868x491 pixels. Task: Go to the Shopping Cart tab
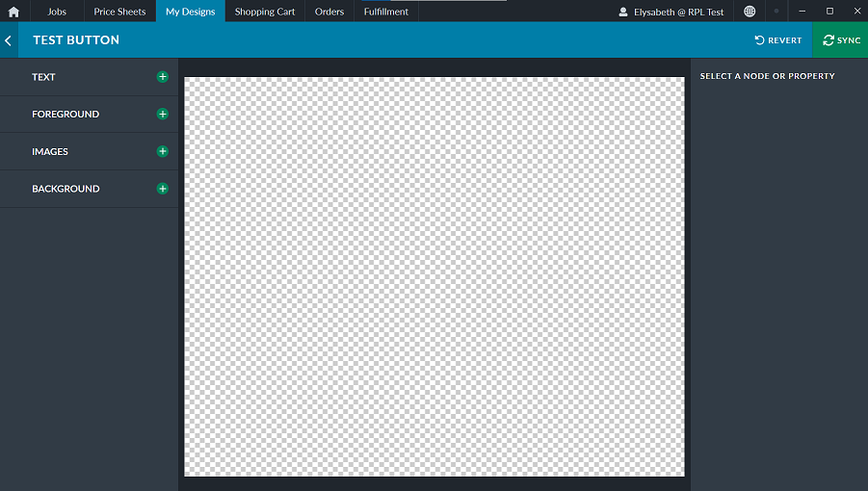point(265,12)
